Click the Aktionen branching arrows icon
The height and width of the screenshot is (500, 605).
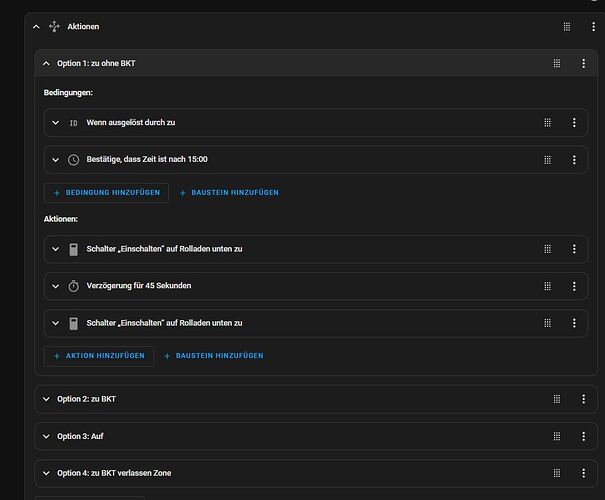(54, 26)
